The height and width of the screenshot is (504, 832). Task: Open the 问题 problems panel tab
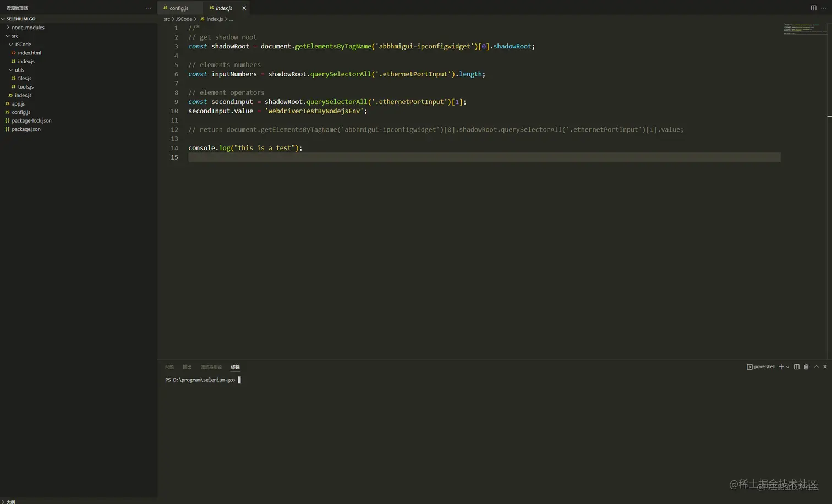pyautogui.click(x=169, y=367)
